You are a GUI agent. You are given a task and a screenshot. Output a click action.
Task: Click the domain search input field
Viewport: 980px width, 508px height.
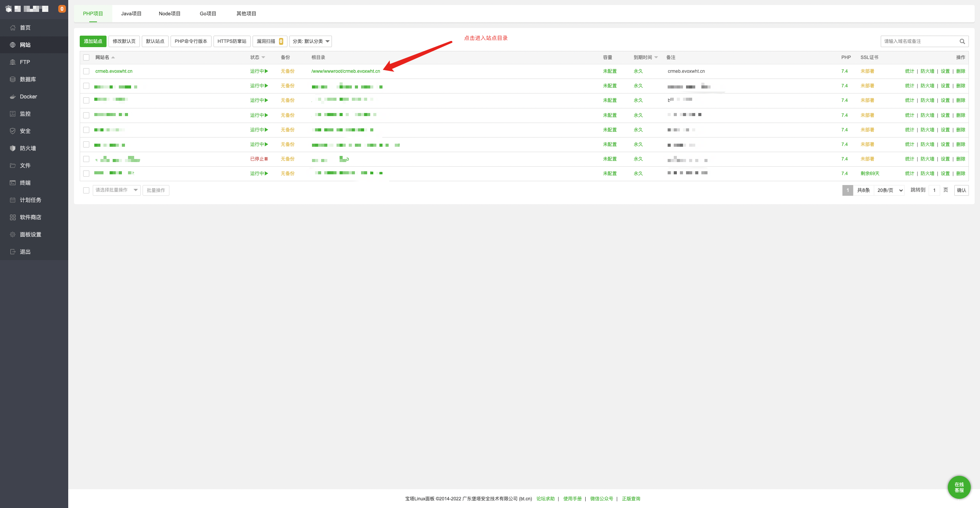pos(919,41)
